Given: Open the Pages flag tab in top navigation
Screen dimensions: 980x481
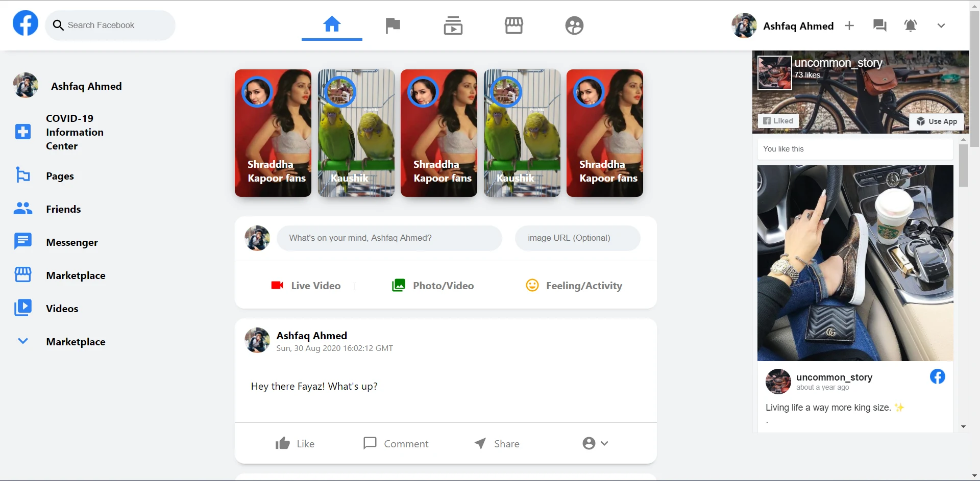Looking at the screenshot, I should coord(393,26).
